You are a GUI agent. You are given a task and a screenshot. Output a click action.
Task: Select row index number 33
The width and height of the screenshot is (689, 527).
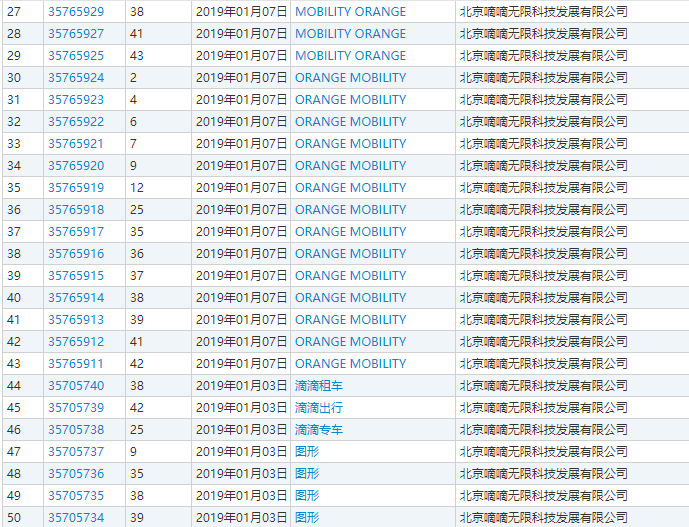click(14, 144)
